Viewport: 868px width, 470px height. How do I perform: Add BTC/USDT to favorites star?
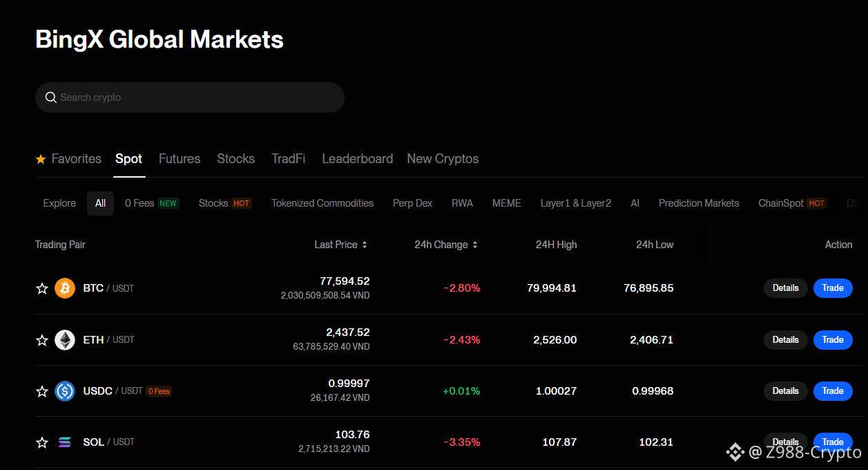(42, 288)
